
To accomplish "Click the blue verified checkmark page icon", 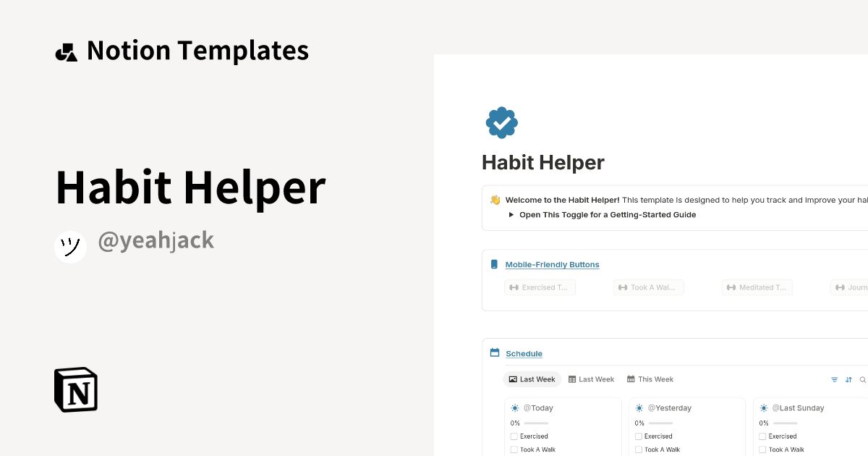I will 501,122.
